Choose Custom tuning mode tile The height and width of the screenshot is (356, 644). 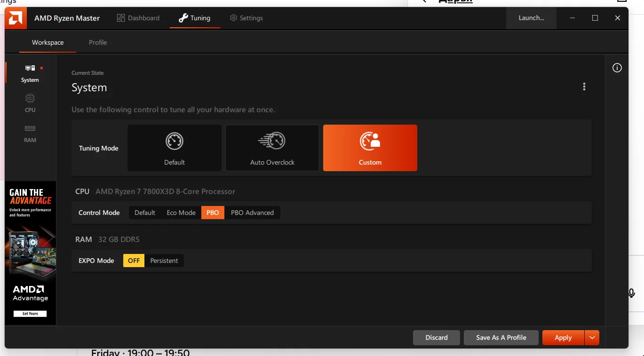370,148
